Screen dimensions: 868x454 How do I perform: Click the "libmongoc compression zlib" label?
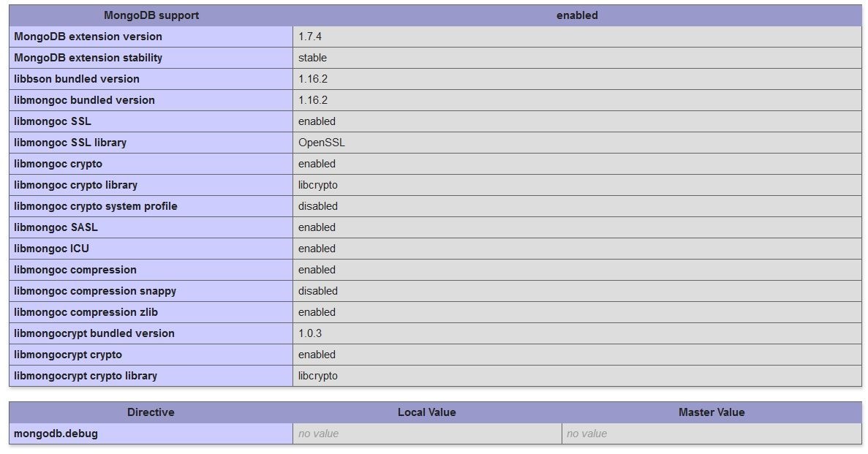click(x=86, y=312)
